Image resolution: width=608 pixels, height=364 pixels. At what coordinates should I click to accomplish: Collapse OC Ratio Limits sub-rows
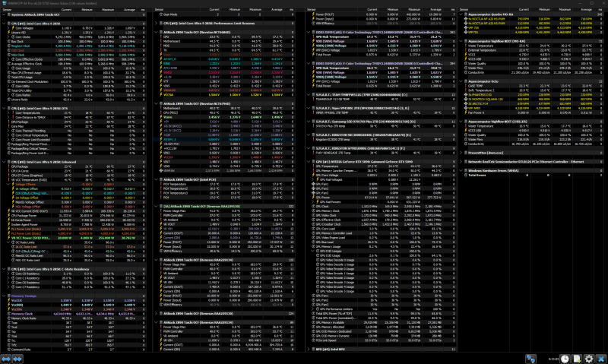click(x=8, y=242)
